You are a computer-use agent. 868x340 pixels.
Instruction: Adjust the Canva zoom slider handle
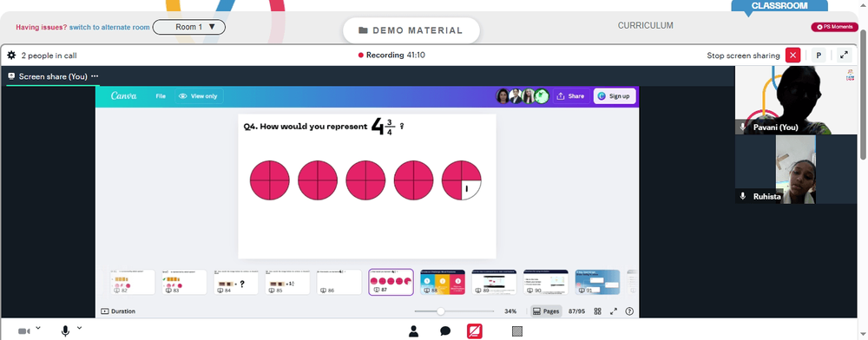pyautogui.click(x=441, y=311)
